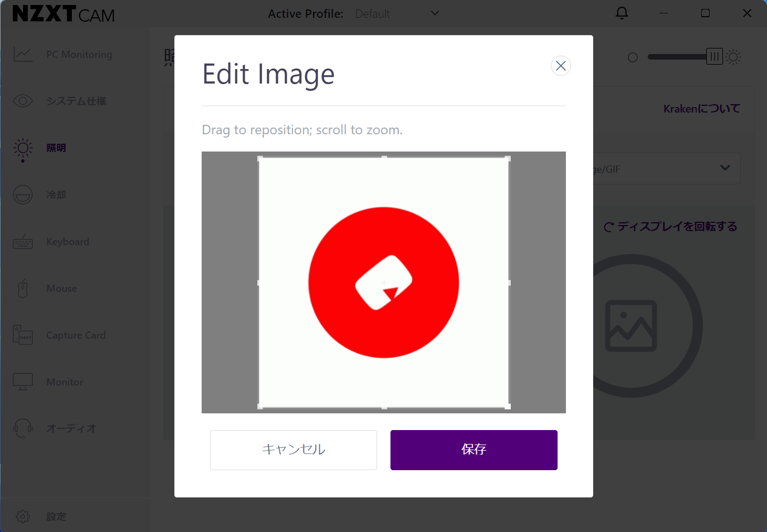Screen dimensions: 767x532
Task: Click the Krakenについて link
Action: coord(702,109)
